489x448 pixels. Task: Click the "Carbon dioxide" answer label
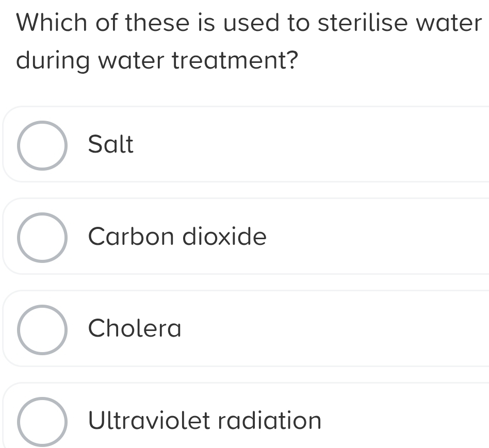point(177,237)
